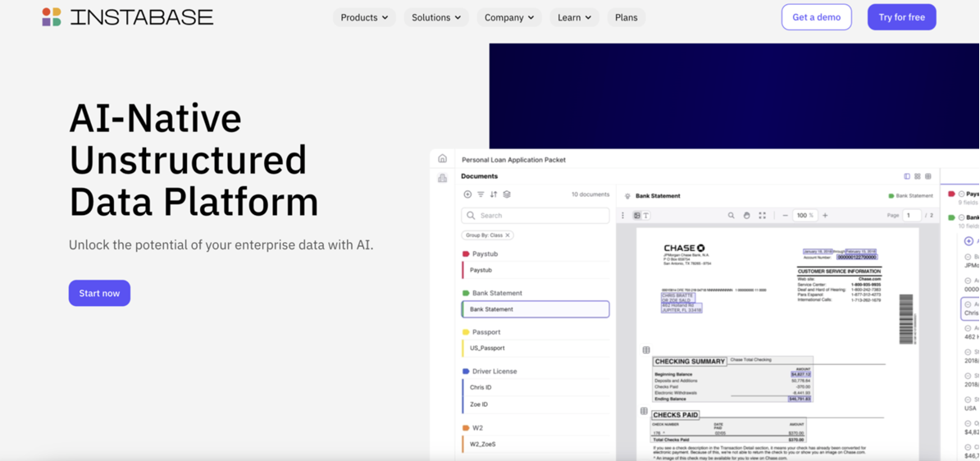
Task: Add a document with the plus icon
Action: click(x=467, y=194)
